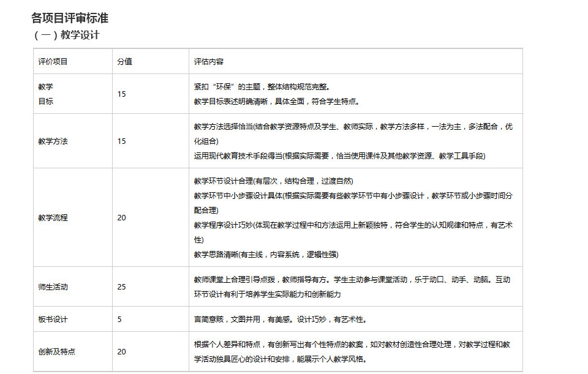The width and height of the screenshot is (588, 374).
Task: Click the 评价项目 column header
Action: click(x=53, y=61)
